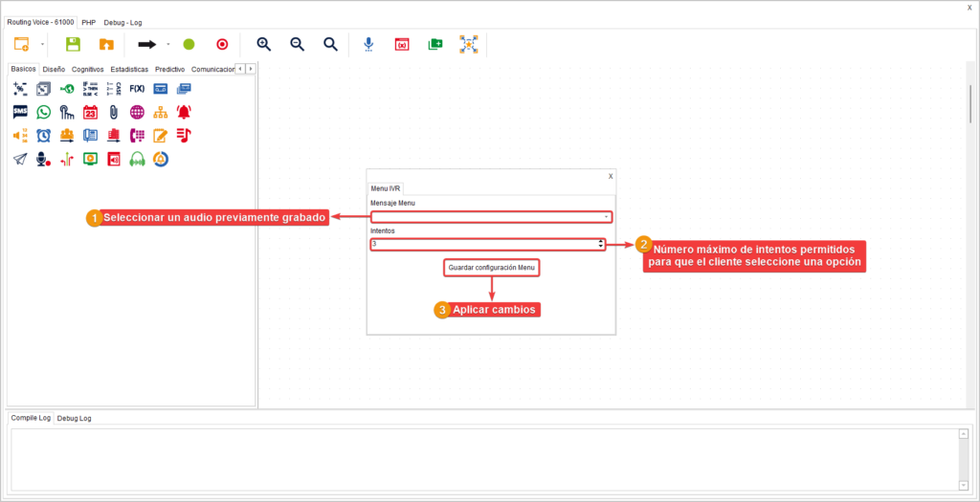The height and width of the screenshot is (502, 980).
Task: Open dropdown arrow beside new window icon
Action: coord(42,44)
